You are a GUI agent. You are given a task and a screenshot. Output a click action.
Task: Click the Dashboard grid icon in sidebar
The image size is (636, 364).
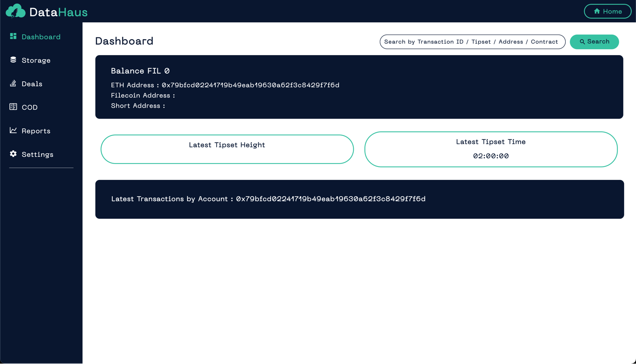(x=13, y=37)
